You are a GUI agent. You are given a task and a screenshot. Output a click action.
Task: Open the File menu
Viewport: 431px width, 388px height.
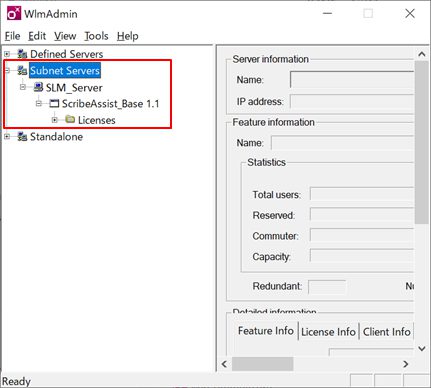point(12,36)
